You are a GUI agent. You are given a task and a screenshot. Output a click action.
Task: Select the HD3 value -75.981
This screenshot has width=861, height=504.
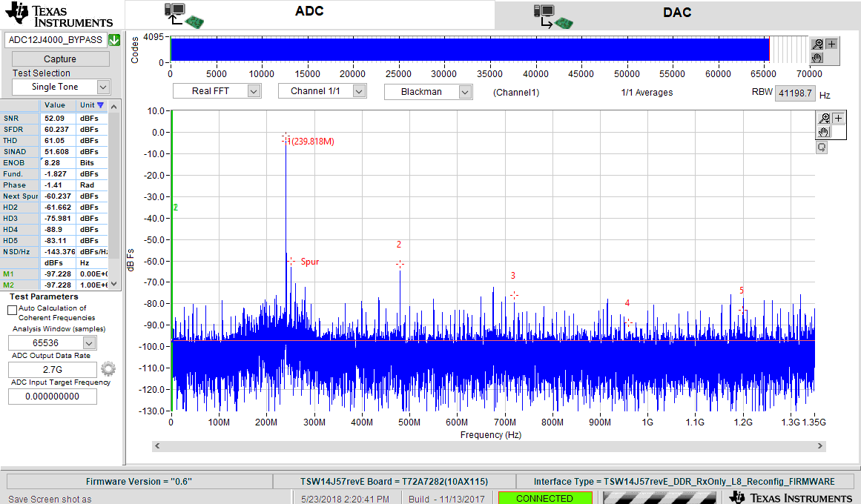click(58, 219)
